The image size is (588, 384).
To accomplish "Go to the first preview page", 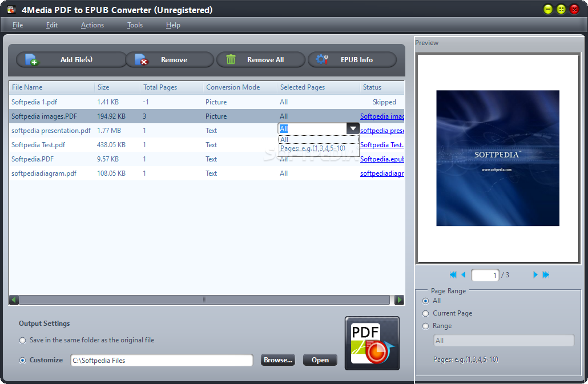I will pyautogui.click(x=453, y=275).
